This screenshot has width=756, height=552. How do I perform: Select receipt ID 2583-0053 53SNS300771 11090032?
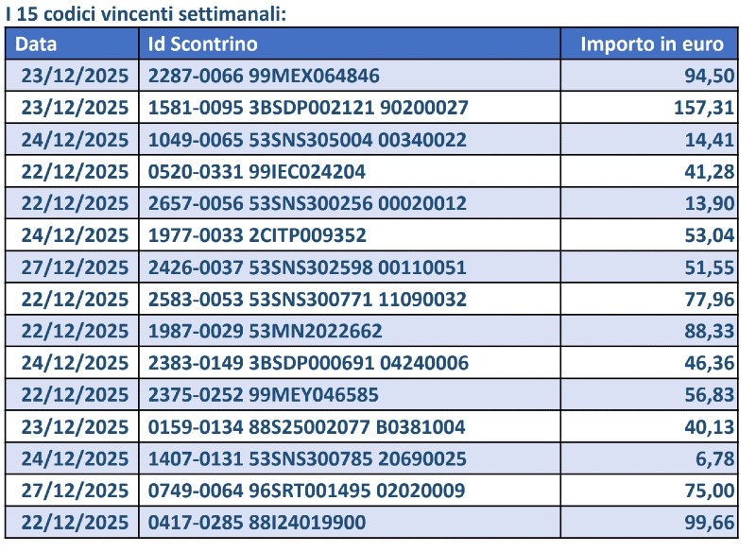307,300
